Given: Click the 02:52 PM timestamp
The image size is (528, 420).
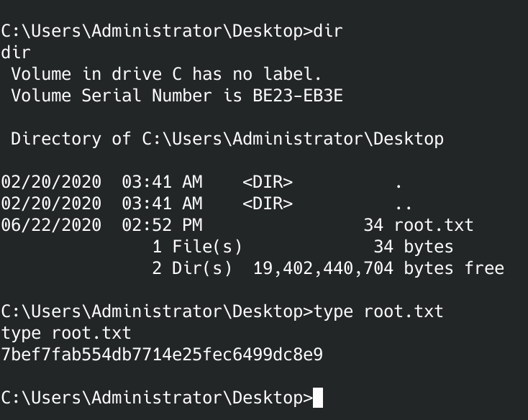Looking at the screenshot, I should [162, 225].
